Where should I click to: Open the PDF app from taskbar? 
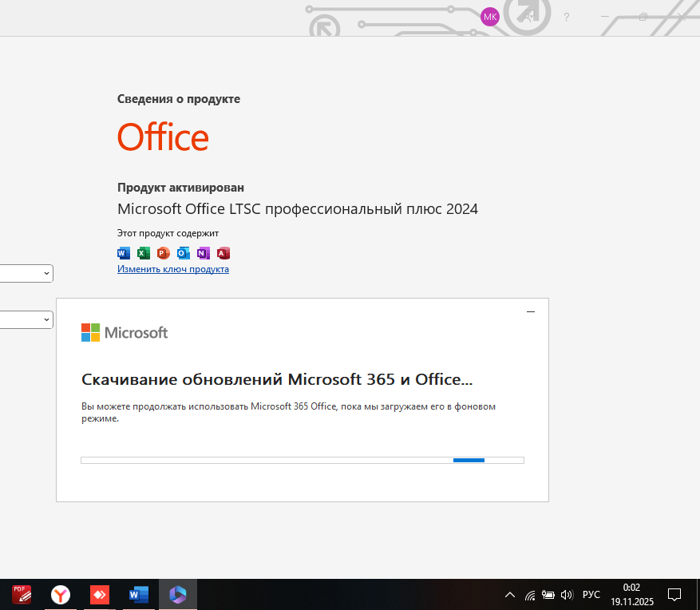22,595
